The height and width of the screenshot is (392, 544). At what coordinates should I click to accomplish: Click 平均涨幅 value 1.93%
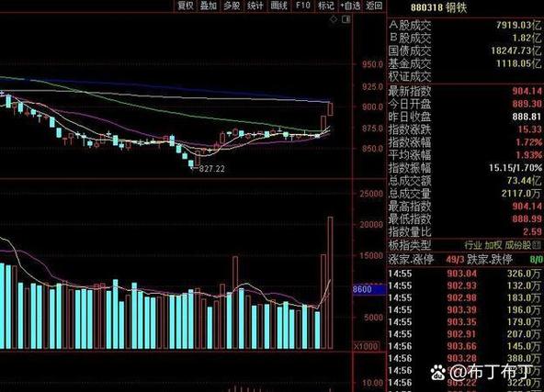pyautogui.click(x=528, y=155)
